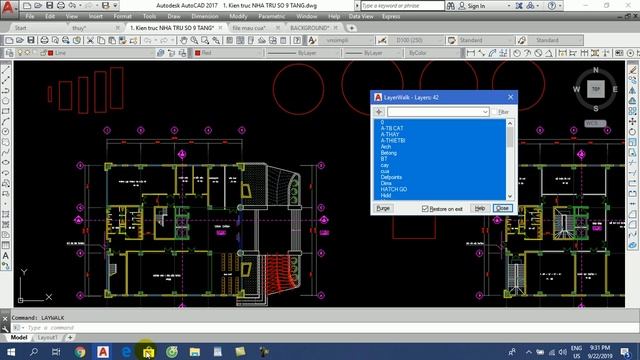Open Layer Properties Manager icon

(x=9, y=53)
